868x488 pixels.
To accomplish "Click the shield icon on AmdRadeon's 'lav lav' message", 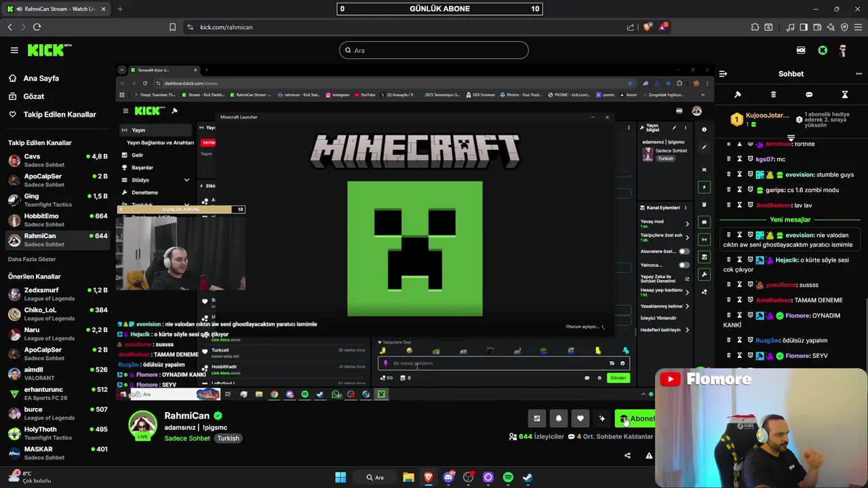I will (x=750, y=205).
